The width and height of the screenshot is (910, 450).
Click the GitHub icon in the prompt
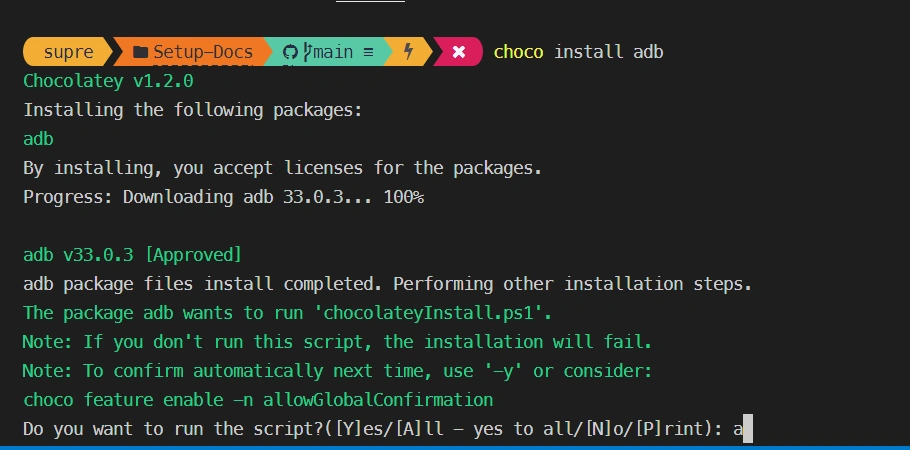(x=291, y=51)
